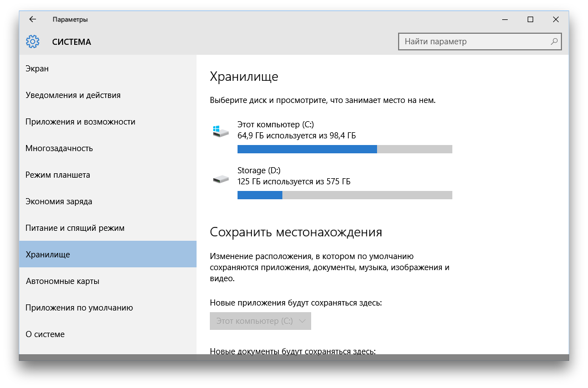The height and width of the screenshot is (388, 588).
Task: Open Режим планшета settings
Action: (x=58, y=175)
